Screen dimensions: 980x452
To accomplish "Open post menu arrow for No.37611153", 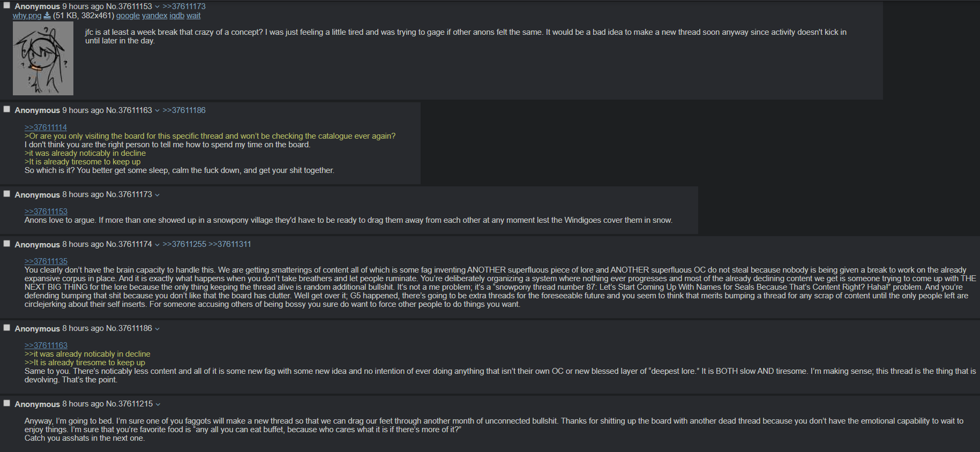I will tap(157, 6).
